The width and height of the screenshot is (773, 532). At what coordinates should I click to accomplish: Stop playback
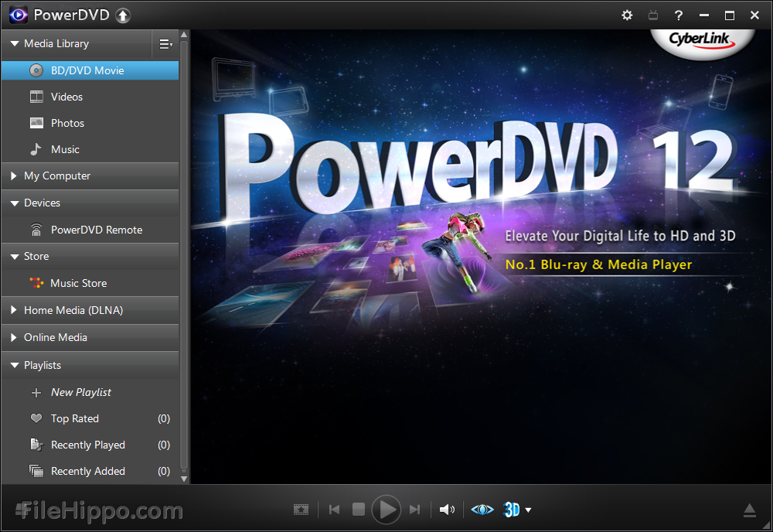tap(359, 510)
